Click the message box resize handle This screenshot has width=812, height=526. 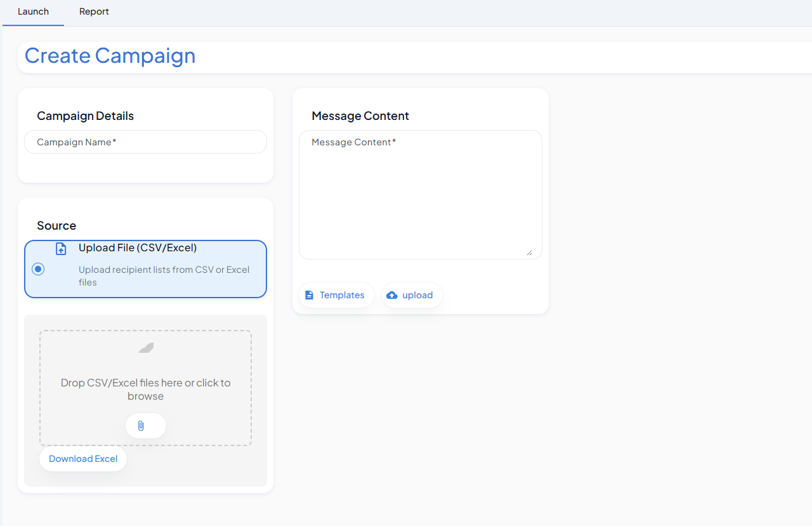pos(529,252)
